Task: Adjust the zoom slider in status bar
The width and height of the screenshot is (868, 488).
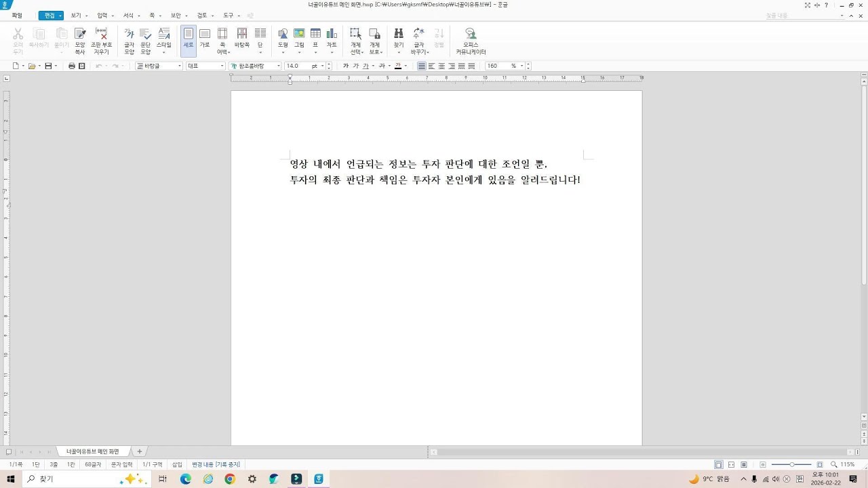Action: (792, 464)
